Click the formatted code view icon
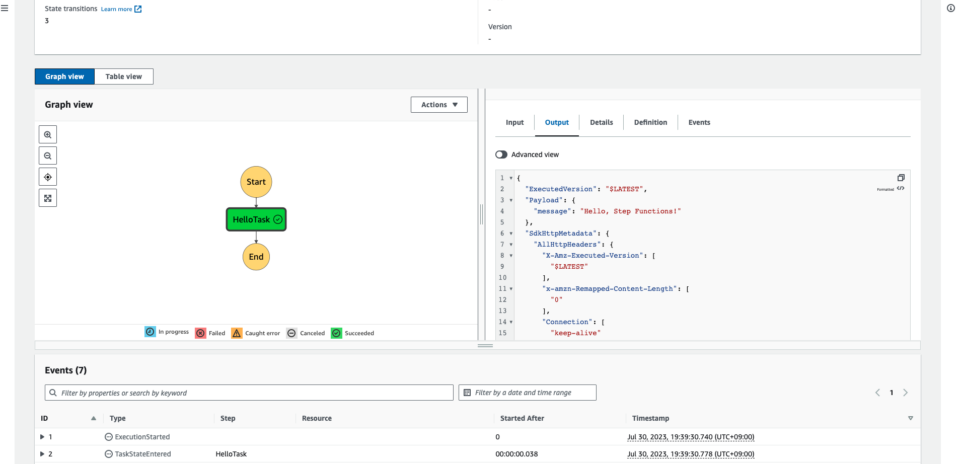Image resolution: width=960 pixels, height=464 pixels. (x=900, y=188)
